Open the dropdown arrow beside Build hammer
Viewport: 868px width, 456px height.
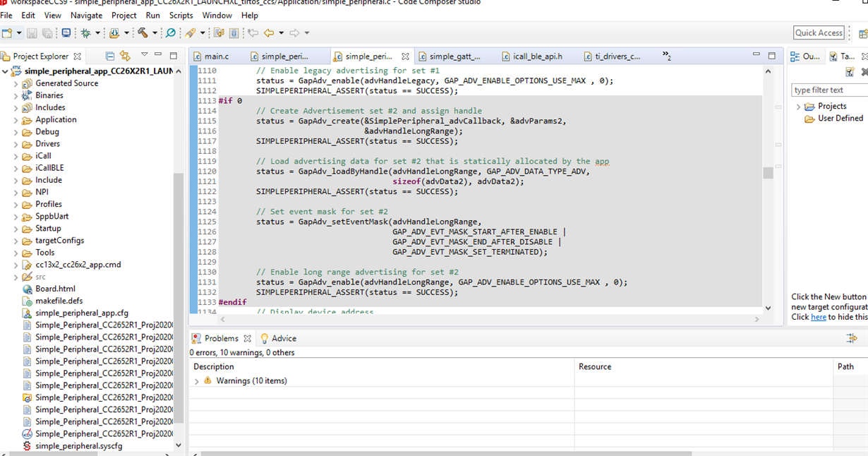(x=155, y=33)
